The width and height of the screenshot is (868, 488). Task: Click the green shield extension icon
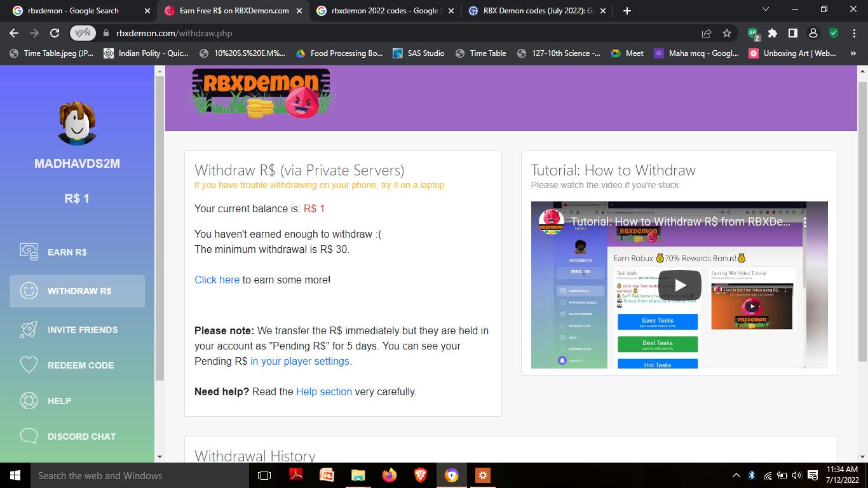[834, 33]
